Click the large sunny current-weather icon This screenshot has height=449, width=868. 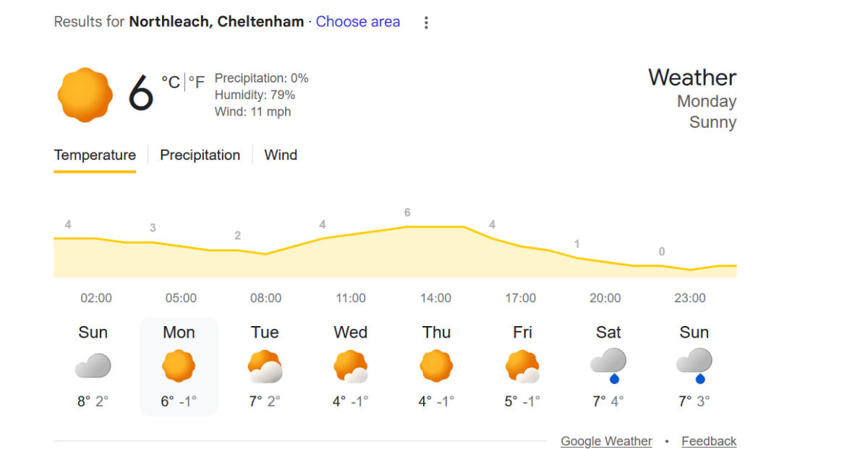coord(85,94)
